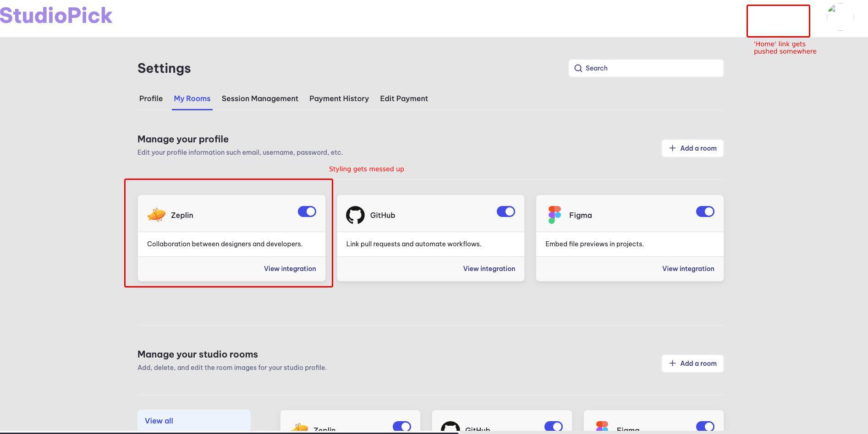Click the Manage your studio rooms heading
This screenshot has width=868, height=434.
click(x=198, y=354)
